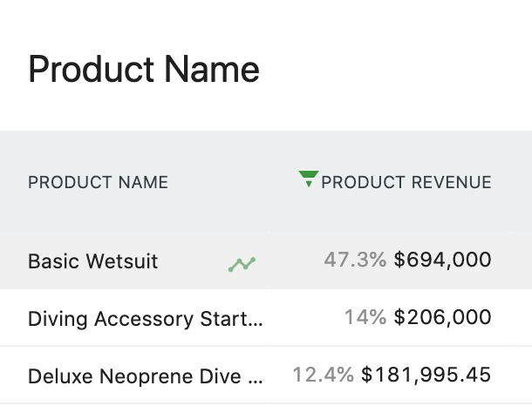
Task: Select the $694,000 revenue amount
Action: (x=442, y=260)
